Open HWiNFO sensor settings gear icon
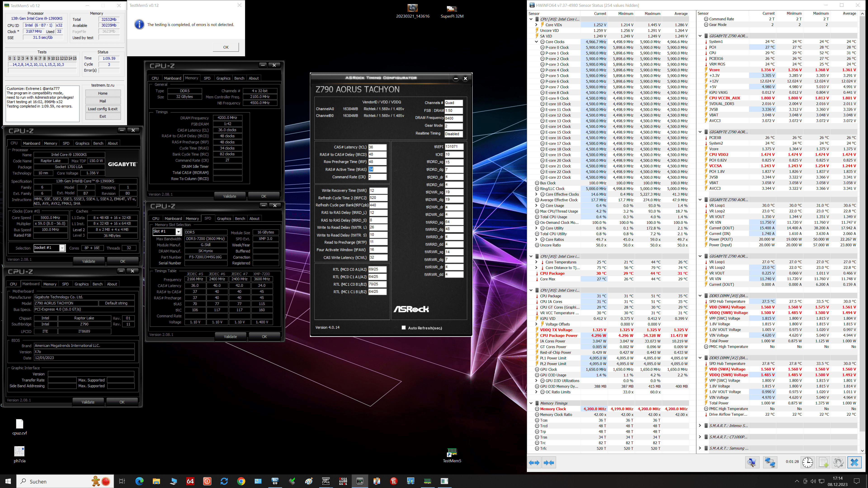 [838, 462]
